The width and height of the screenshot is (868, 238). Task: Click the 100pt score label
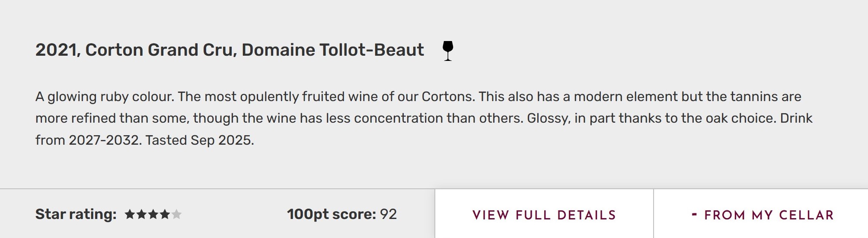(x=331, y=214)
